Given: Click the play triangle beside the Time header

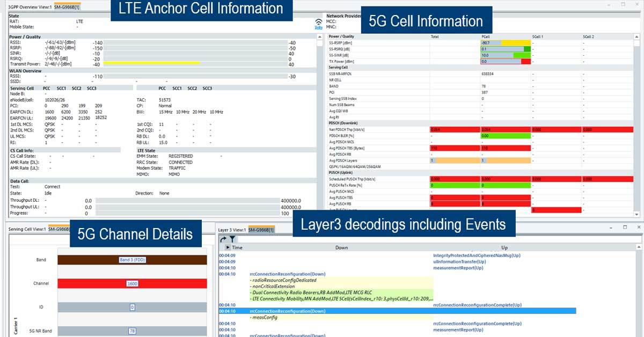Looking at the screenshot, I should 228,247.
